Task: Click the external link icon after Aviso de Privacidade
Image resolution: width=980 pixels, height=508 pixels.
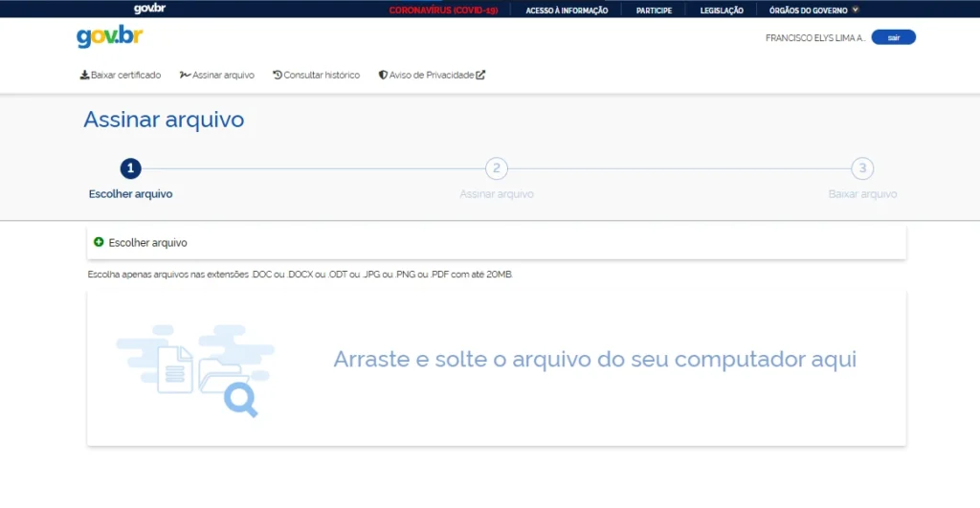Action: [x=480, y=75]
